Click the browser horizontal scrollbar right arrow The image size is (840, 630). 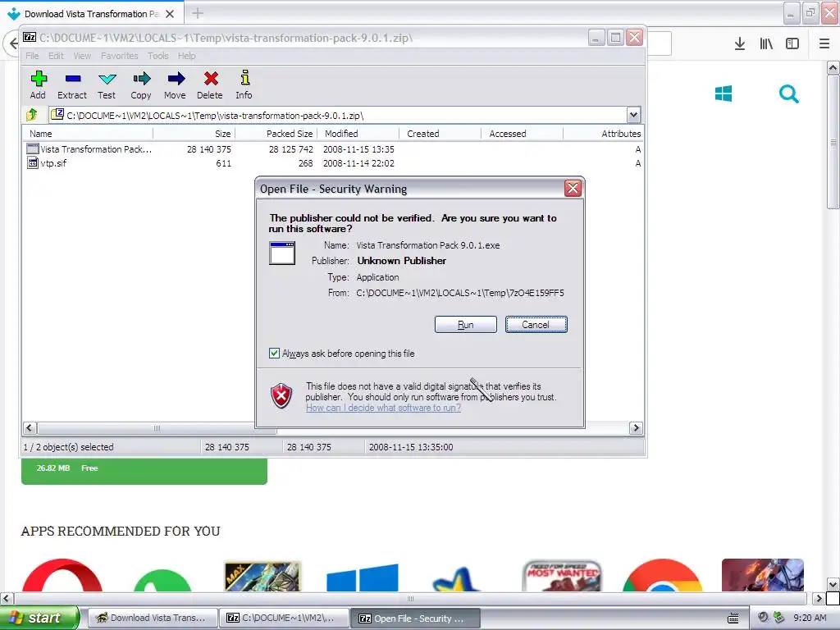[x=818, y=598]
